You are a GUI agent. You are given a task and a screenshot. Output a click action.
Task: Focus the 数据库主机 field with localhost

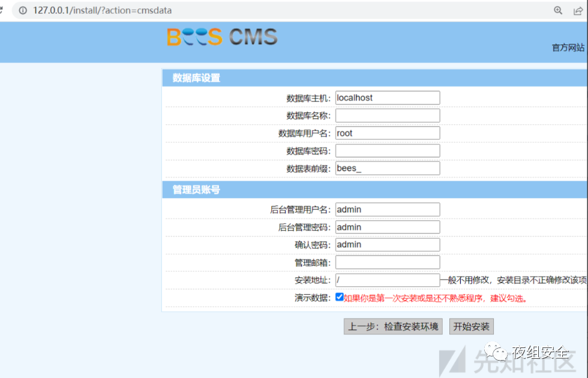[388, 98]
